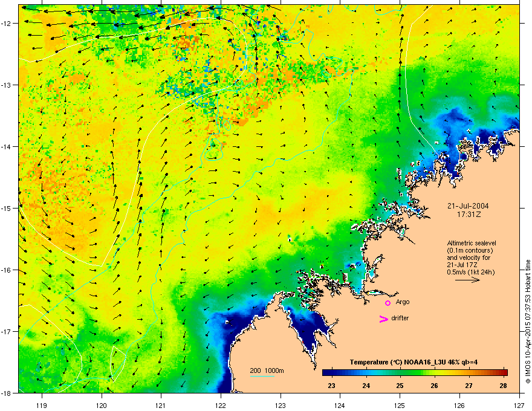The width and height of the screenshot is (532, 411).
Task: Pick the green section of the colour bar above 25
Action: [x=400, y=372]
